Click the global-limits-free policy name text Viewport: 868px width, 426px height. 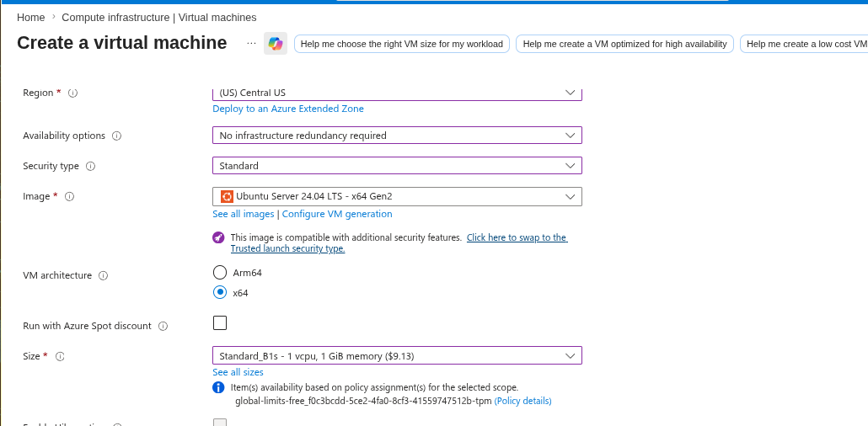363,401
